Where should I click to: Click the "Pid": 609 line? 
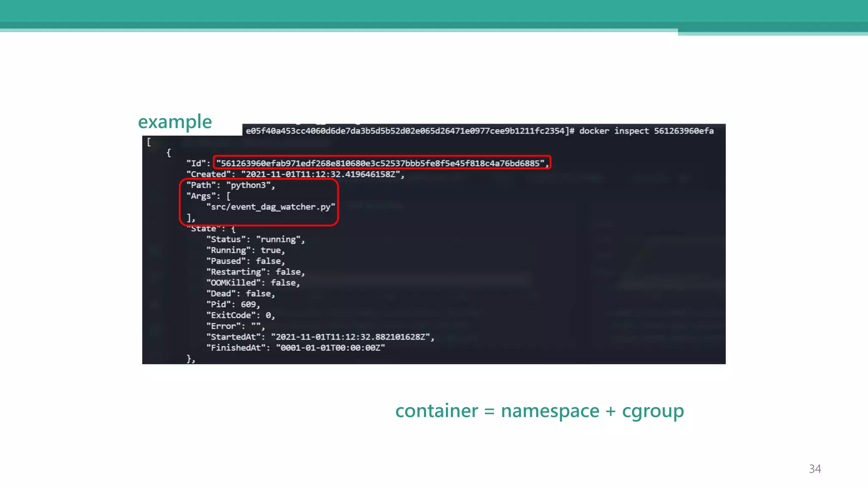pyautogui.click(x=233, y=304)
